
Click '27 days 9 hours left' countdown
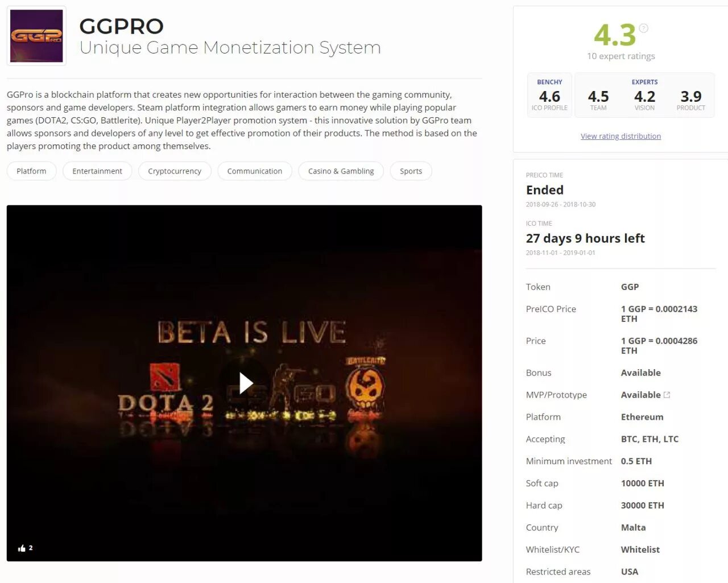click(x=585, y=238)
